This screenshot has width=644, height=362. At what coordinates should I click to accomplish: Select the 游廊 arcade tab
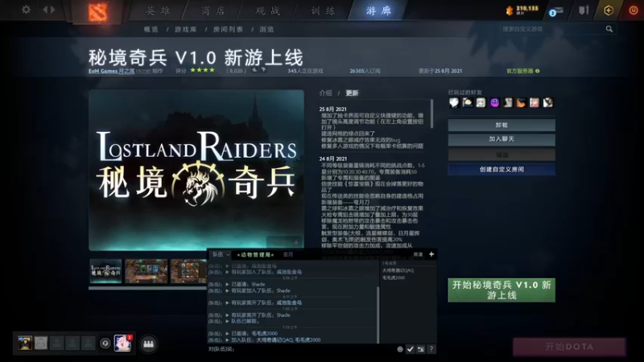click(378, 10)
